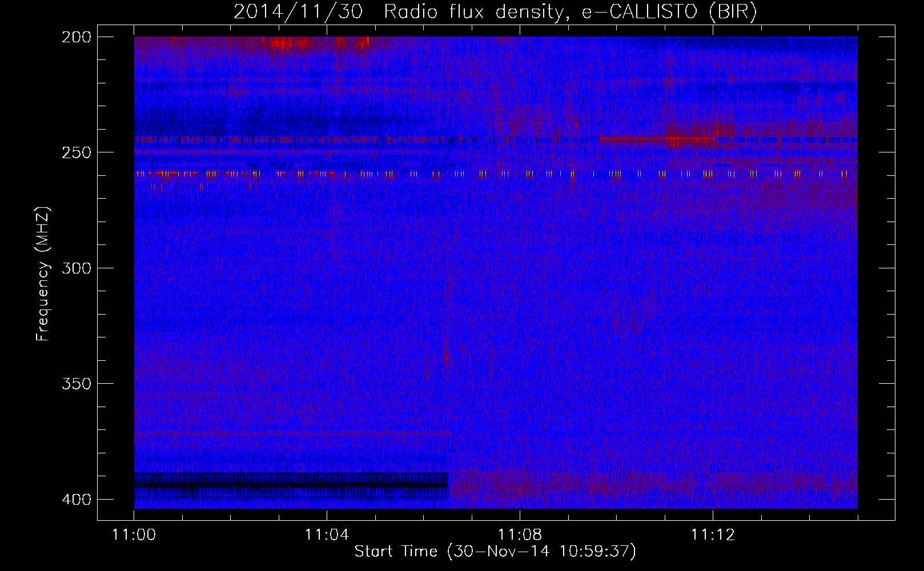Click the black interference band near 395 MHz
This screenshot has height=571, width=924.
pyautogui.click(x=291, y=485)
